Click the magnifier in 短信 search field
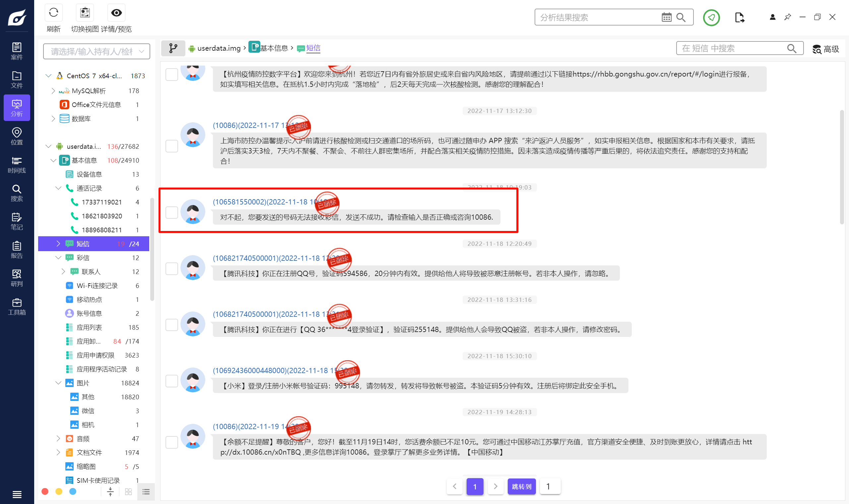Viewport: 849px width, 504px height. coord(792,48)
